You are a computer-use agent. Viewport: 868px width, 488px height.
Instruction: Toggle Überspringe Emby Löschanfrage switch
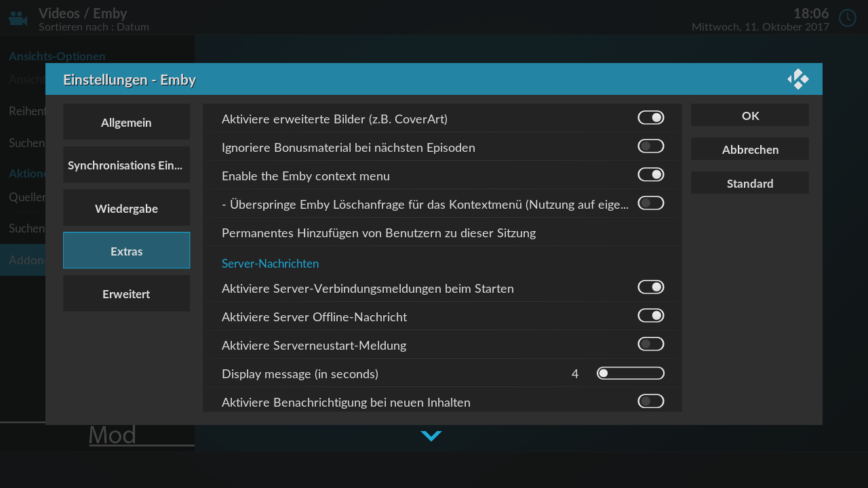(651, 203)
